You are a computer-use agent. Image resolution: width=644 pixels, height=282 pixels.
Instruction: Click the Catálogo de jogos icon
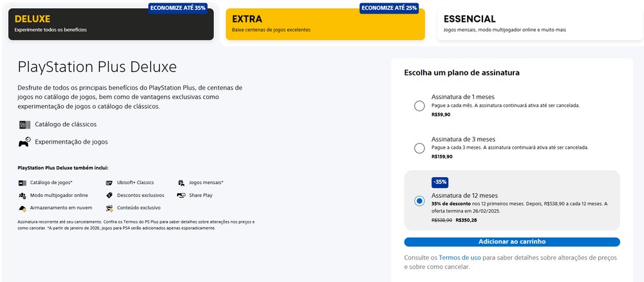coord(23,183)
